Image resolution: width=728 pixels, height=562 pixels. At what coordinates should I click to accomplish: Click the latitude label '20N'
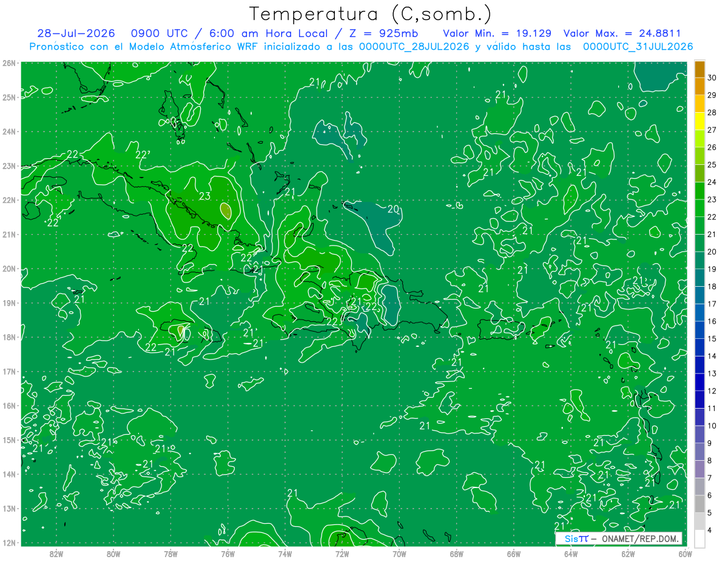(x=9, y=269)
